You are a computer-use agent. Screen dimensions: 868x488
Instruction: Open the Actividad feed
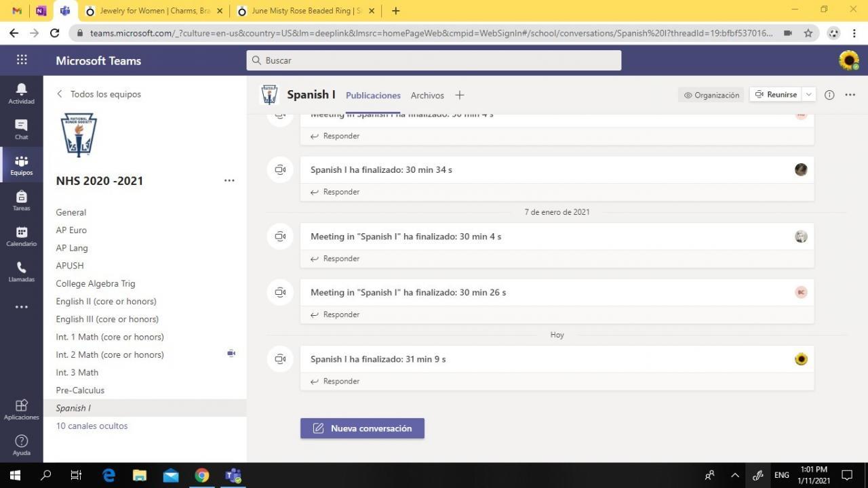[22, 94]
